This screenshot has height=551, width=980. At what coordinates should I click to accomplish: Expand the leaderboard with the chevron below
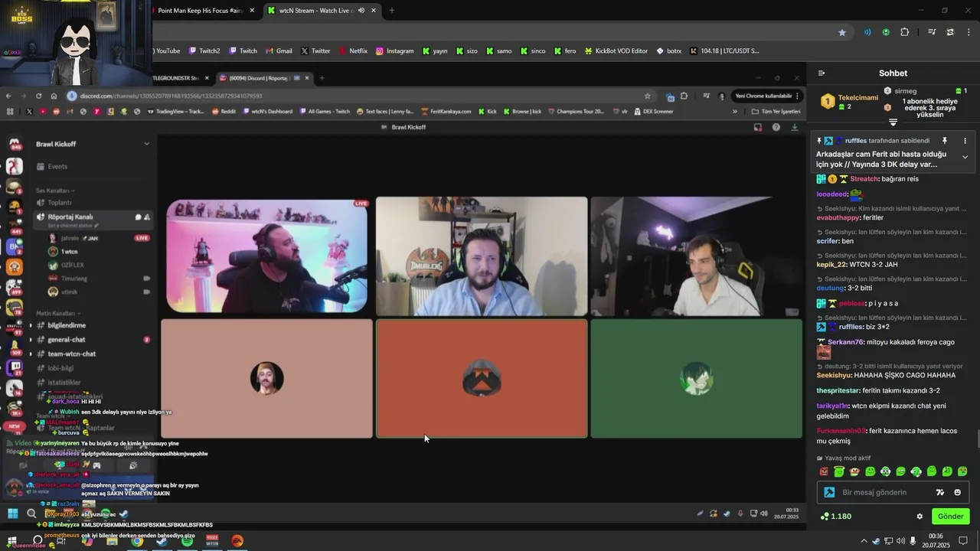coord(893,122)
